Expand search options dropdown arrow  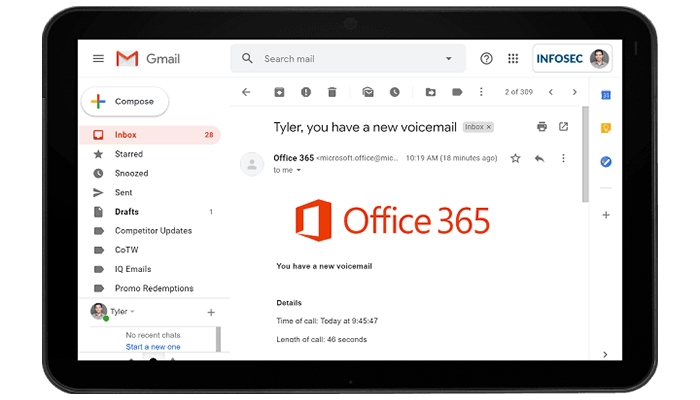click(x=449, y=58)
